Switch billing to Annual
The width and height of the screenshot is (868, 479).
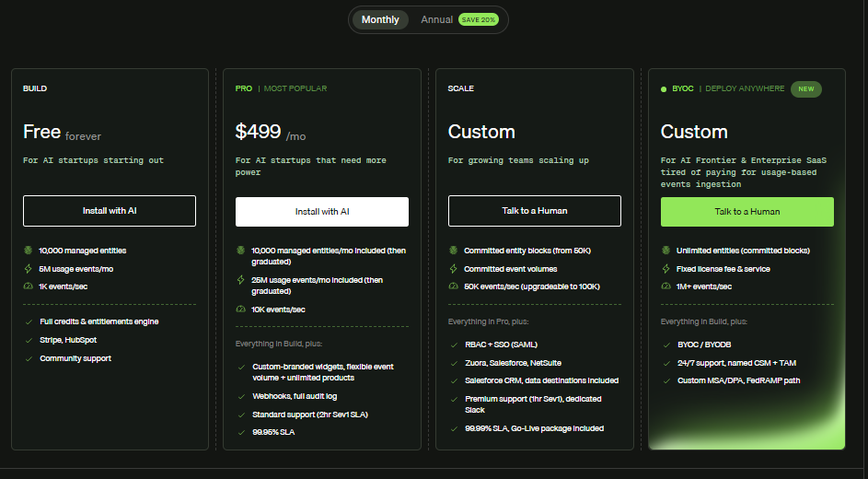tap(437, 19)
